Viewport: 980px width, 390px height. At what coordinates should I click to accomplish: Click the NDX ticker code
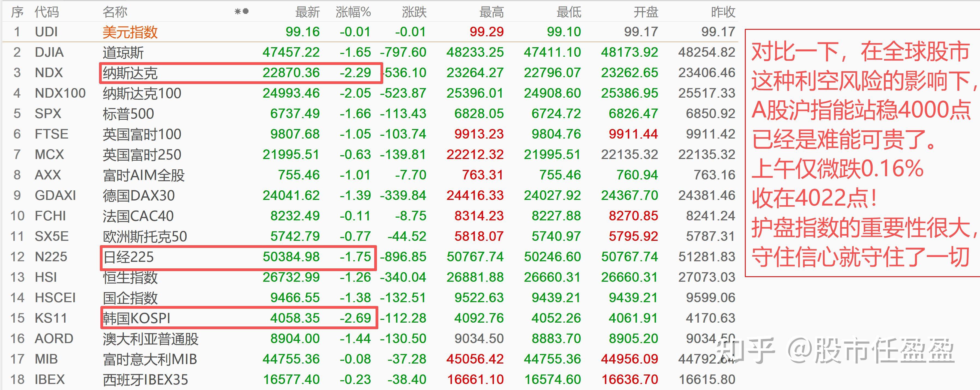pyautogui.click(x=49, y=73)
